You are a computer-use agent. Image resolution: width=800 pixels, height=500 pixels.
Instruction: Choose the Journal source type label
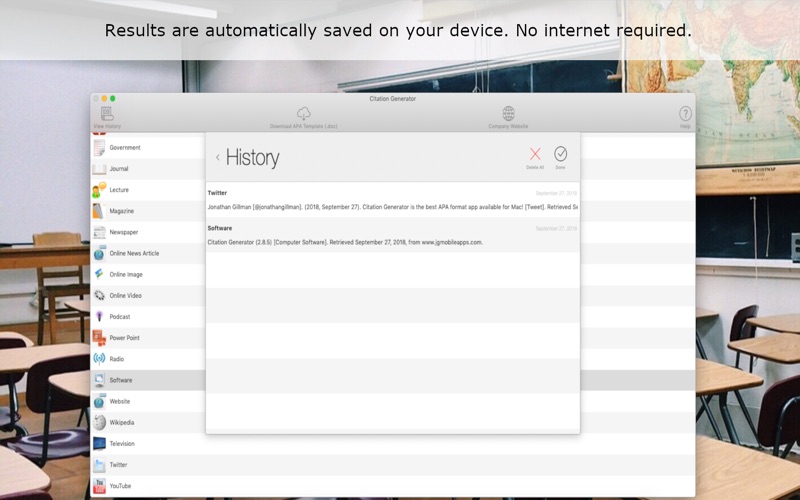point(119,169)
